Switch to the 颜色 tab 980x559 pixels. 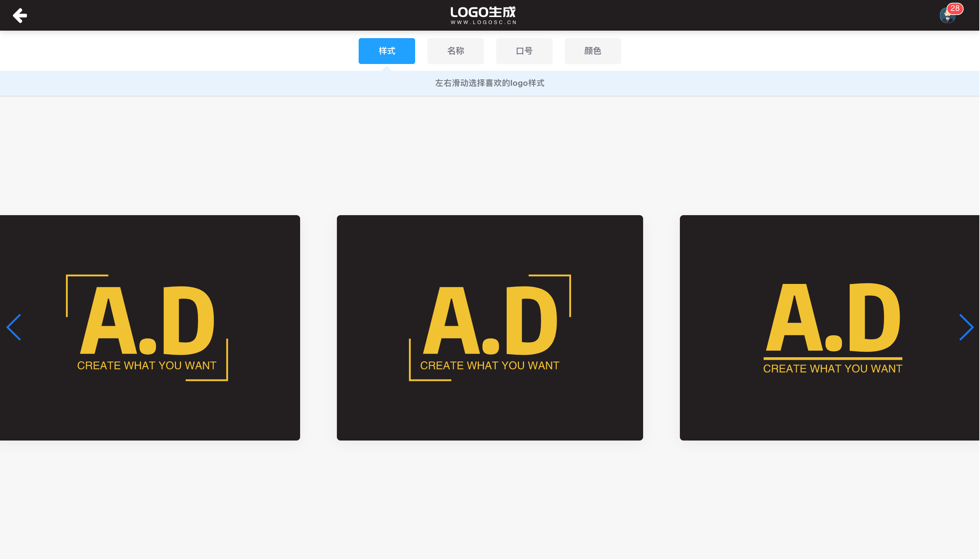pyautogui.click(x=593, y=51)
